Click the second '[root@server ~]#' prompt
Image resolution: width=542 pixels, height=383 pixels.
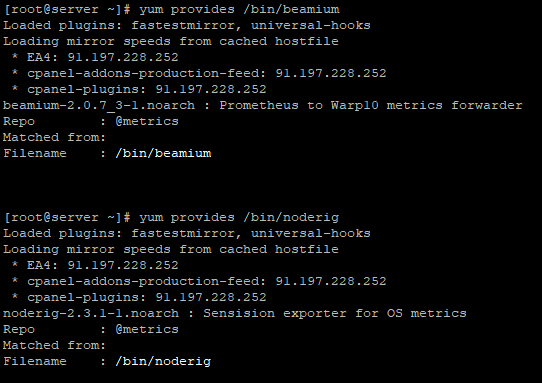tap(67, 217)
